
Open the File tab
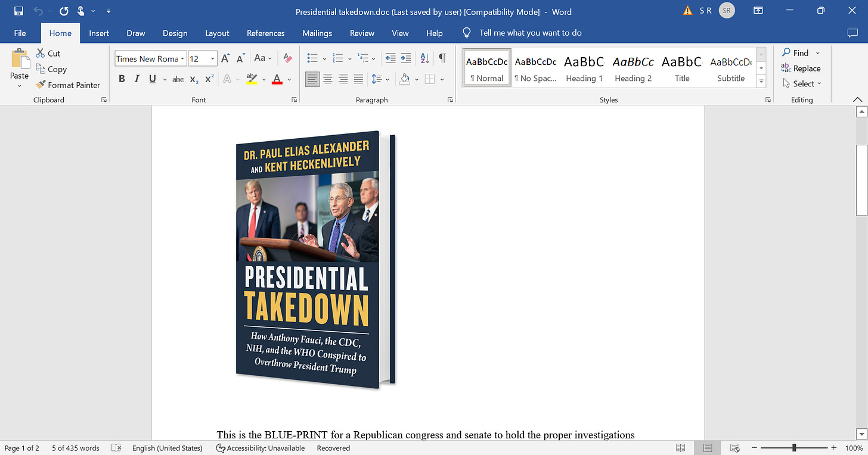click(20, 33)
